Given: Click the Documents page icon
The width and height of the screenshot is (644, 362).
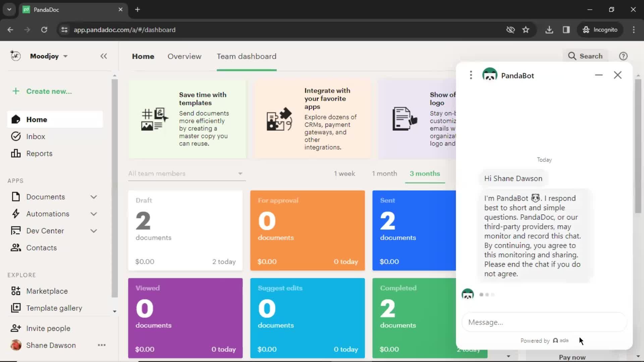Looking at the screenshot, I should [16, 197].
